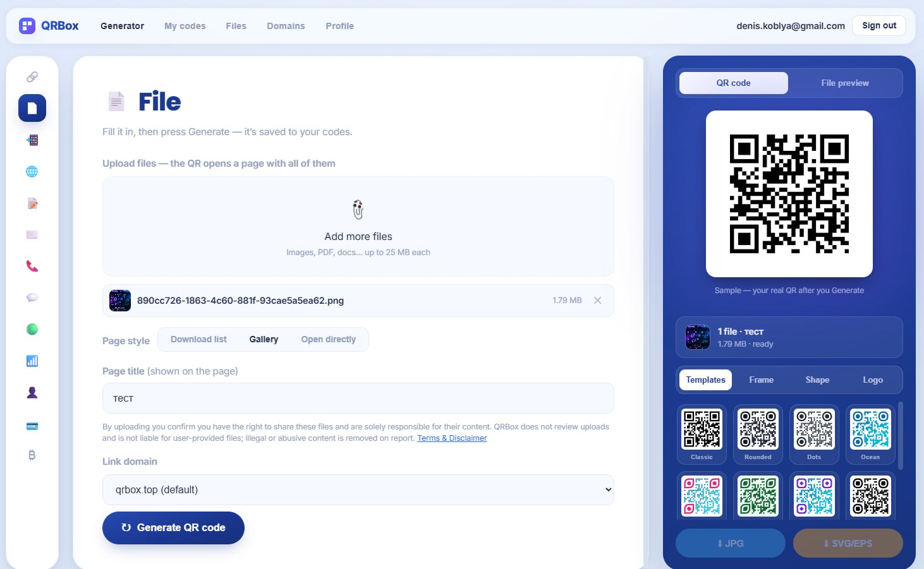The width and height of the screenshot is (924, 569).
Task: Set page style to Open directly
Action: [329, 339]
